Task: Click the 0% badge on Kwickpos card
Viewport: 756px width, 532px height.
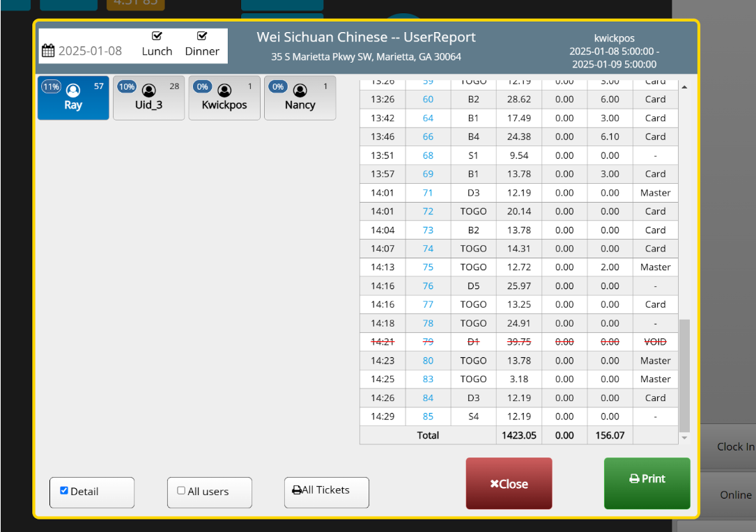Action: (203, 87)
